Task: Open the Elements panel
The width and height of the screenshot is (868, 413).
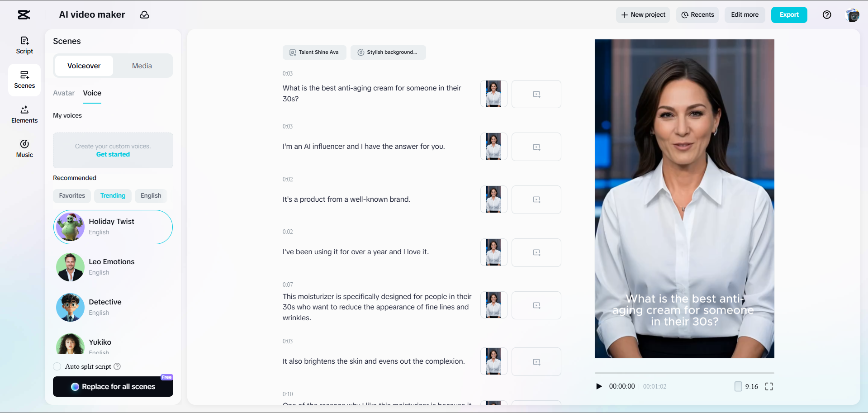Action: pyautogui.click(x=24, y=114)
